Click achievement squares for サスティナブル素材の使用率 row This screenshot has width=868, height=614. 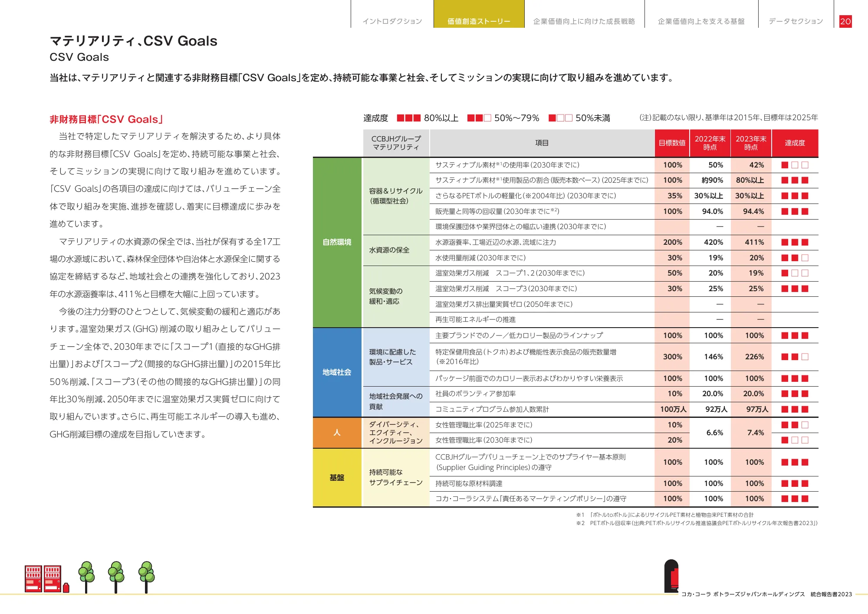click(795, 165)
